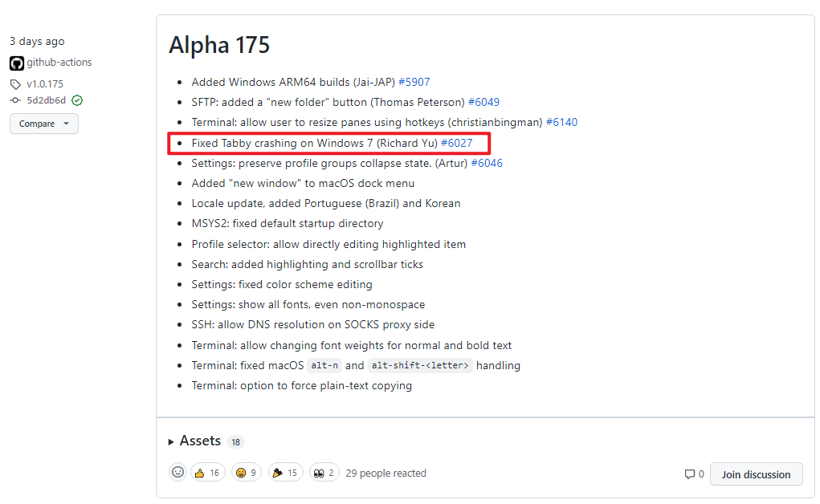Click the github-actions avatar icon
820x504 pixels.
(x=17, y=63)
